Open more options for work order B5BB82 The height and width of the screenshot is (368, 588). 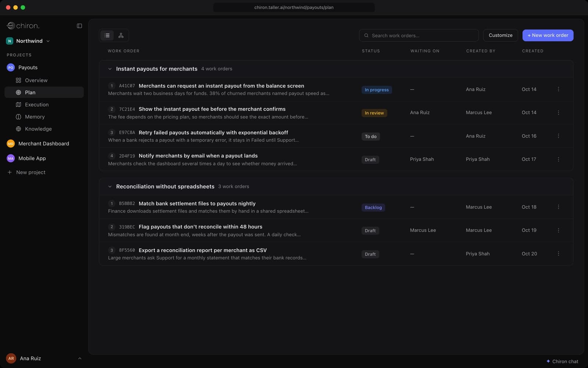coord(558,207)
